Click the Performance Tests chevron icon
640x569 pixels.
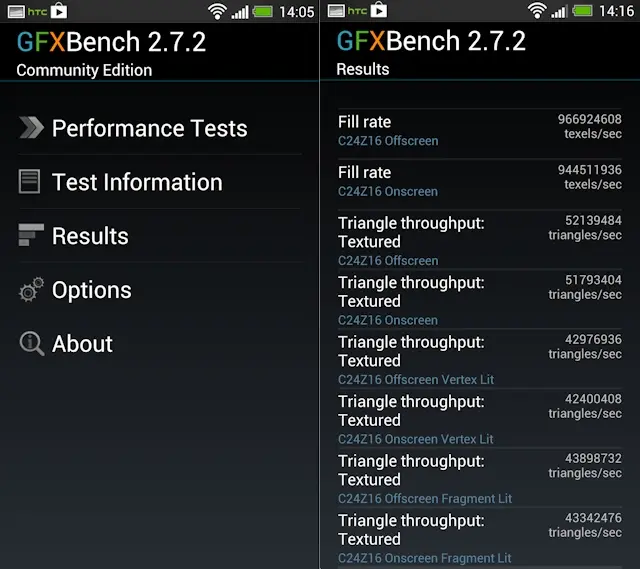click(x=31, y=128)
